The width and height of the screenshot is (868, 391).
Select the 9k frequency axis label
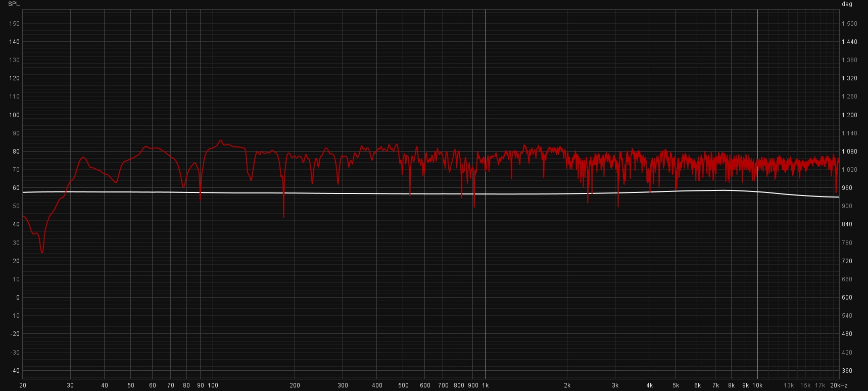pyautogui.click(x=745, y=385)
